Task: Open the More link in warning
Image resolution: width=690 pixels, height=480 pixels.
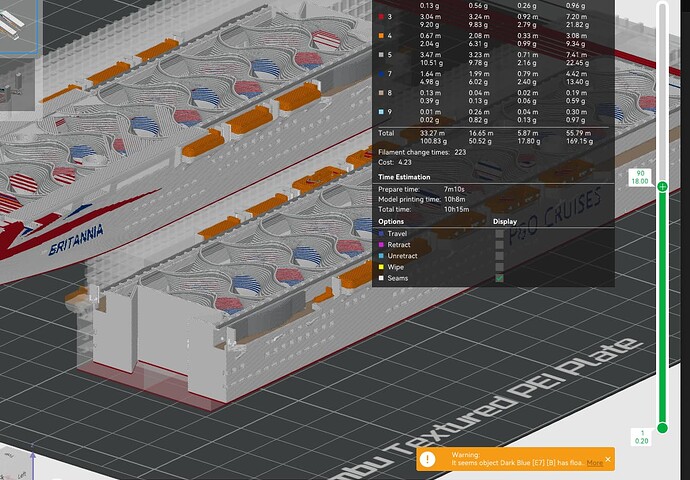Action: 595,463
